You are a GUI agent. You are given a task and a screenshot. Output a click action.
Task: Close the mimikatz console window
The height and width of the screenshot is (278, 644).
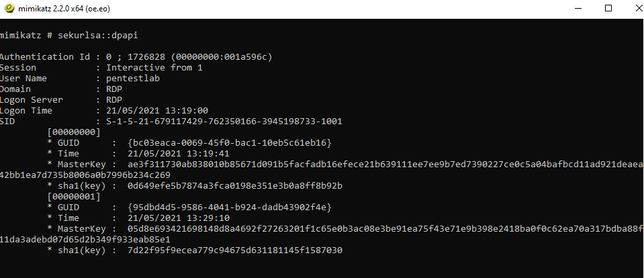point(635,9)
